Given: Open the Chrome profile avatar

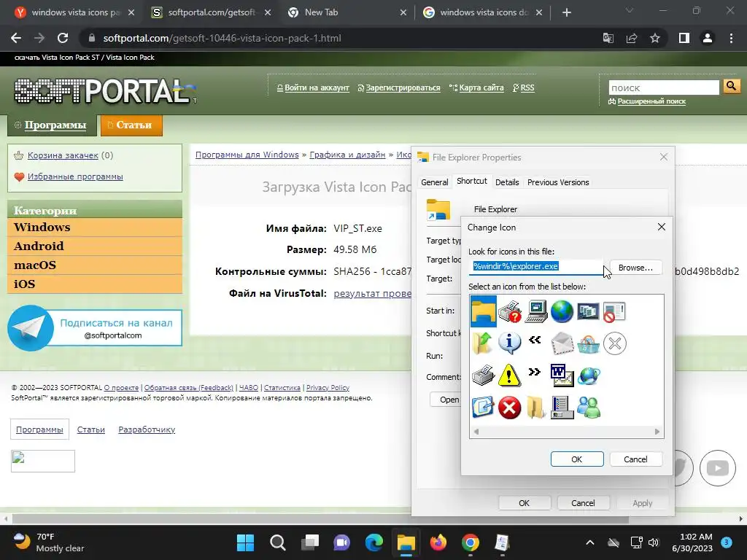Looking at the screenshot, I should [708, 38].
